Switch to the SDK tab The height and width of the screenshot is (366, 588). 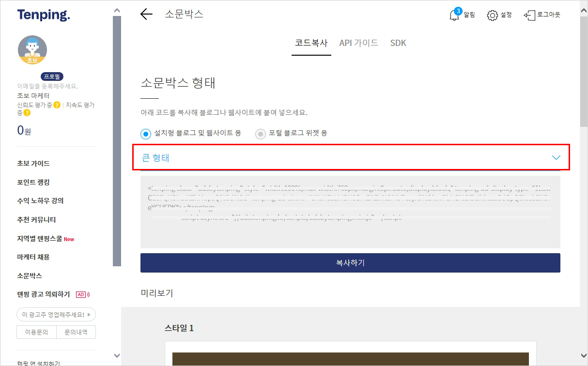point(398,43)
